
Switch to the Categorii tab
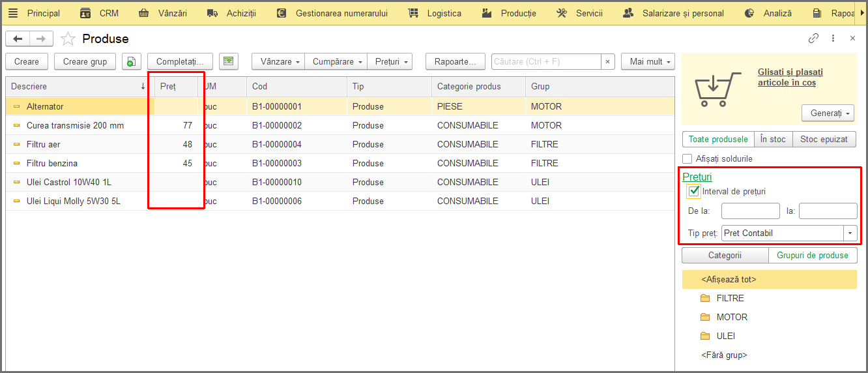725,256
